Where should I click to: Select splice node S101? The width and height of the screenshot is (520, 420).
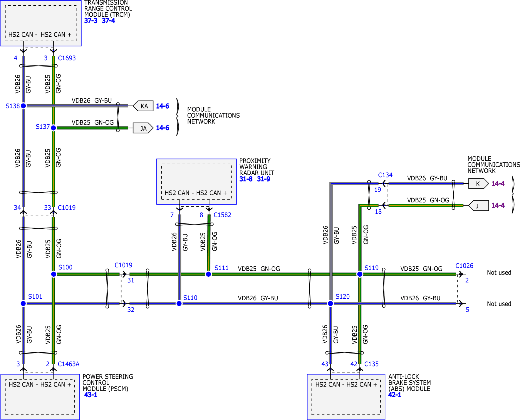(23, 304)
